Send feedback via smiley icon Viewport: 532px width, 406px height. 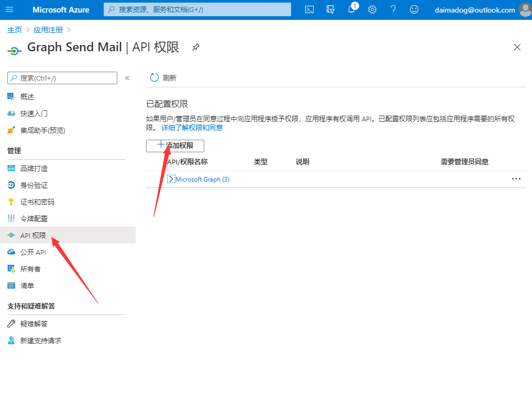[x=414, y=9]
